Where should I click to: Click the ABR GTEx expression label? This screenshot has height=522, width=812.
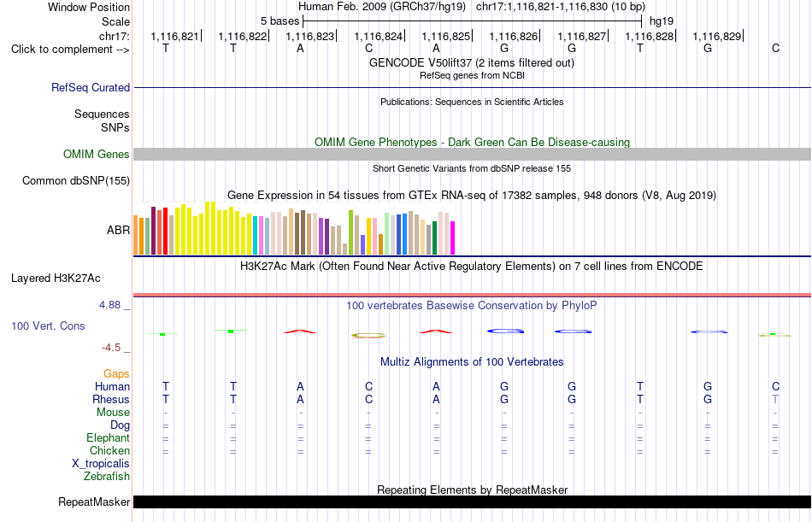click(x=118, y=231)
